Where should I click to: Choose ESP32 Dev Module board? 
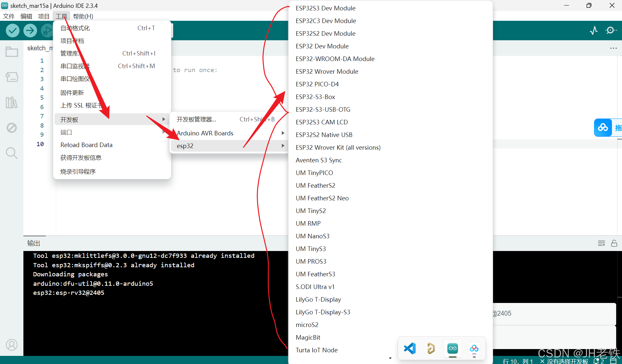point(391,46)
